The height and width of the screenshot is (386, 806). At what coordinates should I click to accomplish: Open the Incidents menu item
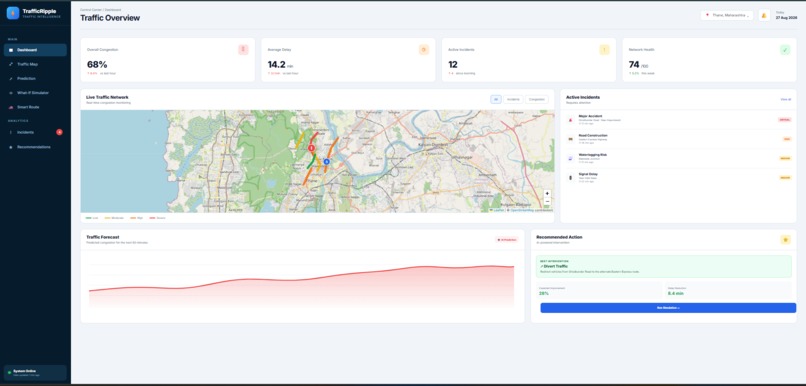click(35, 132)
